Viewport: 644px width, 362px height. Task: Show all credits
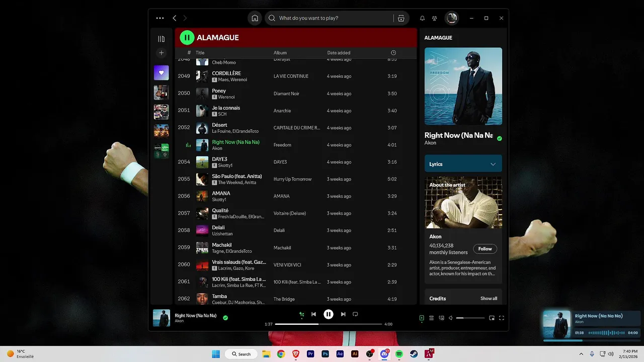(489, 299)
